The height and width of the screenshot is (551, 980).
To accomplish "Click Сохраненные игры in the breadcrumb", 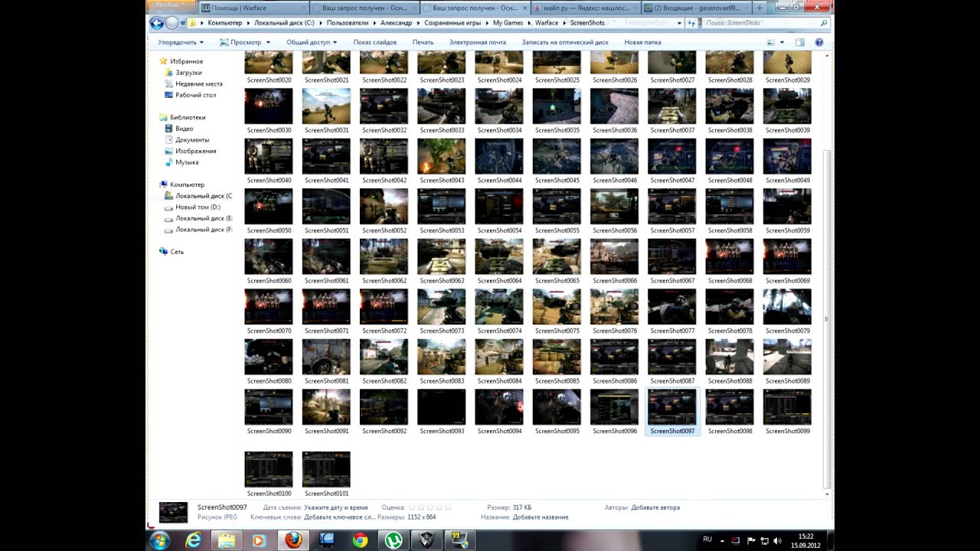I will (452, 23).
